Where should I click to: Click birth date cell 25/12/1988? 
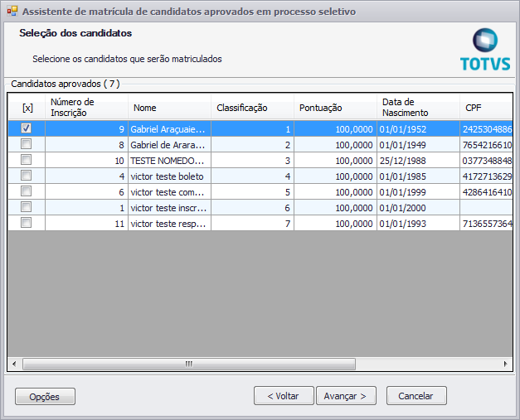pos(418,161)
